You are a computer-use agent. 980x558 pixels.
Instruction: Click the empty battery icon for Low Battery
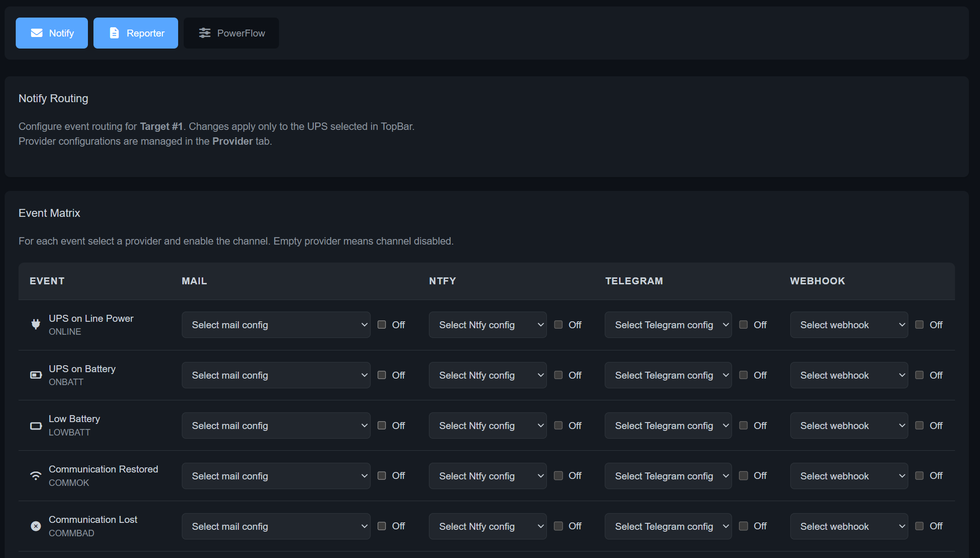36,425
